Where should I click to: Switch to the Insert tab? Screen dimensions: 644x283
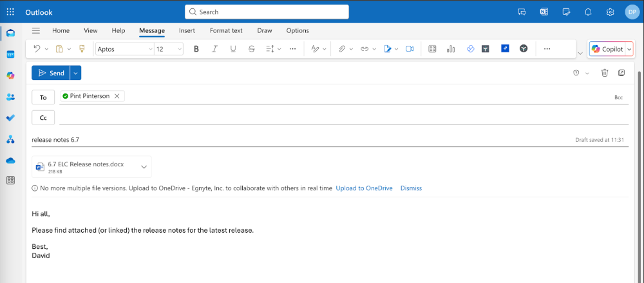coord(187,30)
